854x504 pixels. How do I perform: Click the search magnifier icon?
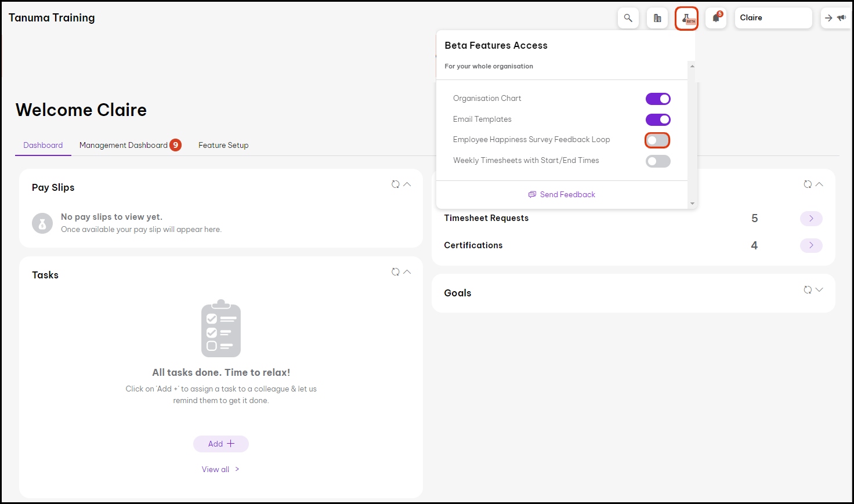click(x=628, y=18)
